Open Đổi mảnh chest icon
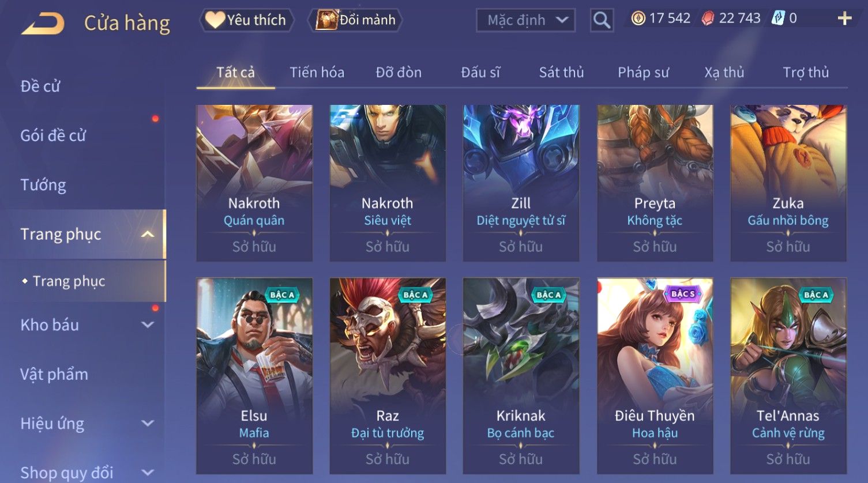 pyautogui.click(x=355, y=20)
